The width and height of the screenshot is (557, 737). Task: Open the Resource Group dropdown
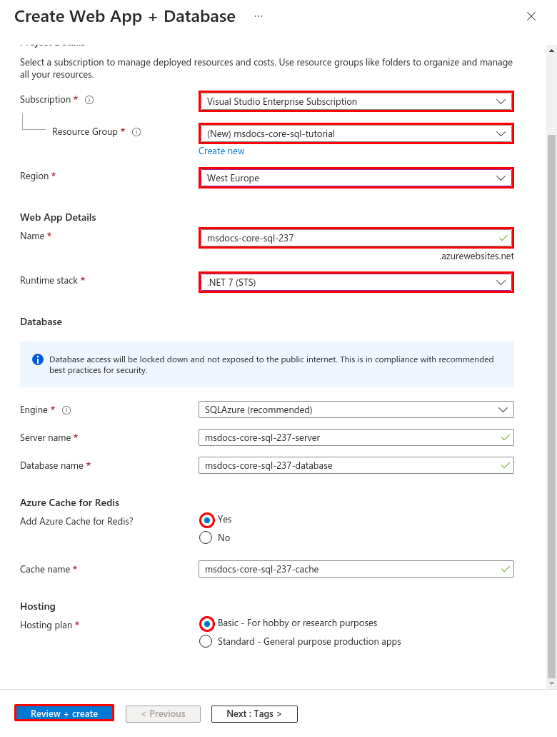point(356,133)
